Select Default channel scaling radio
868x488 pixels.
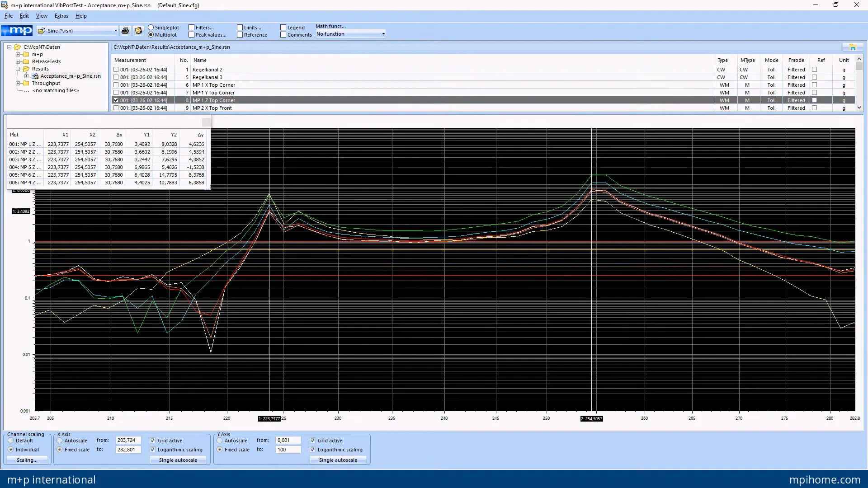[x=11, y=441]
